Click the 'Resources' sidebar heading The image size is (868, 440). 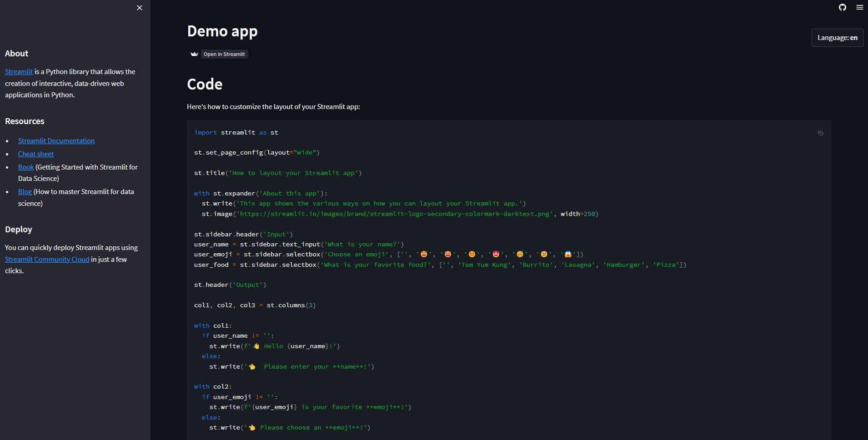pos(25,121)
